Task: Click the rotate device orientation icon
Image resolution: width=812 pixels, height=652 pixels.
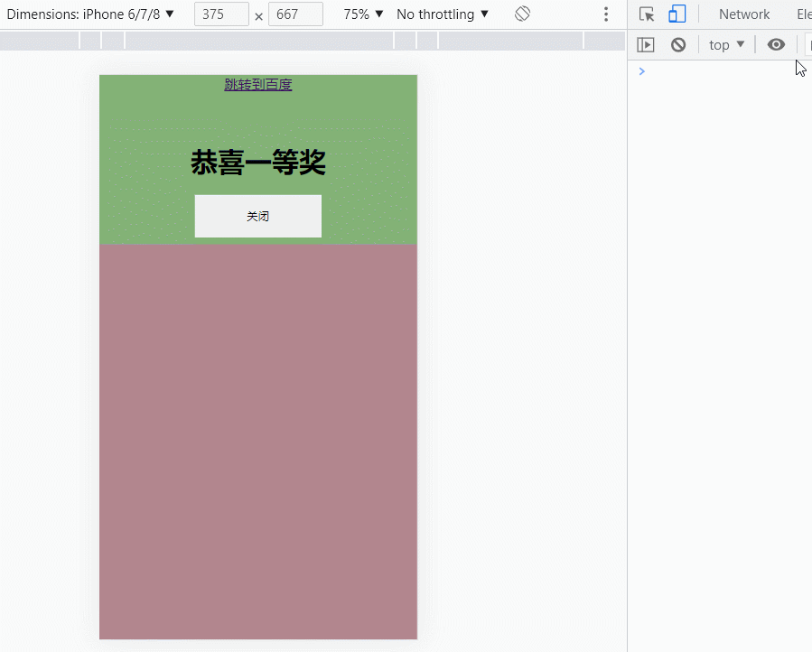Action: coord(523,14)
